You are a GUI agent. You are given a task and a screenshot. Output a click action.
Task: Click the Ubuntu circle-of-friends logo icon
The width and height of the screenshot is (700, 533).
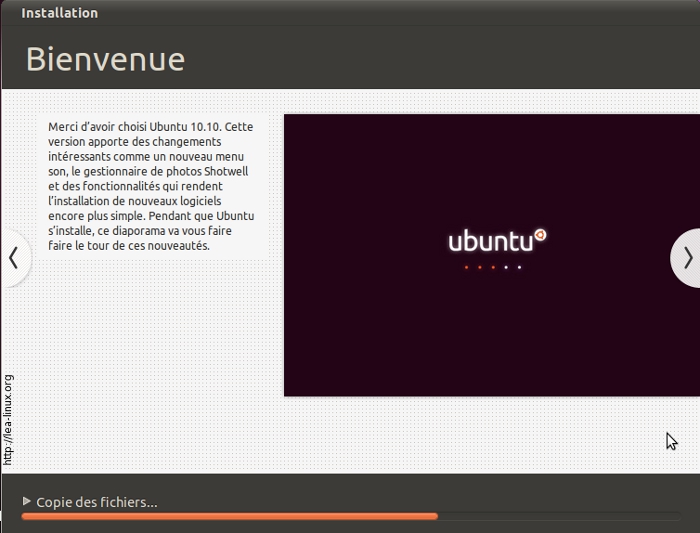540,236
